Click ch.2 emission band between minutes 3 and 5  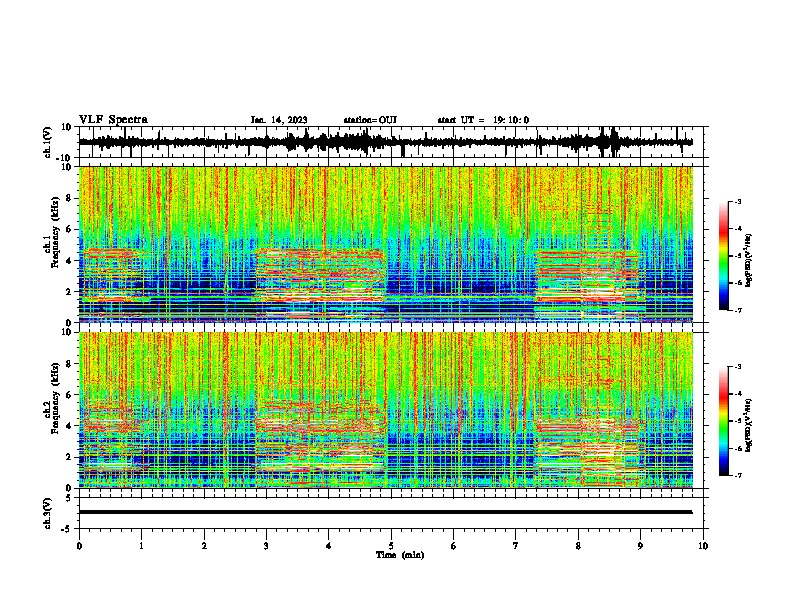[x=321, y=437]
